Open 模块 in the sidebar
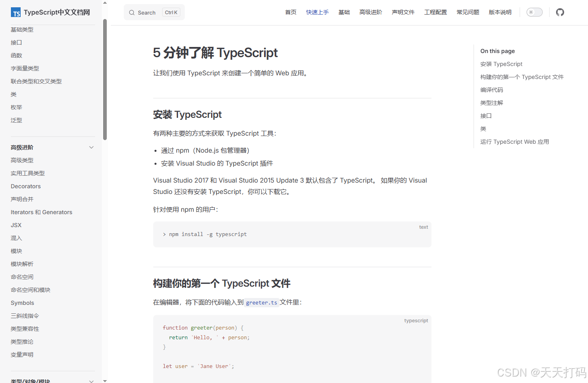 (x=17, y=251)
